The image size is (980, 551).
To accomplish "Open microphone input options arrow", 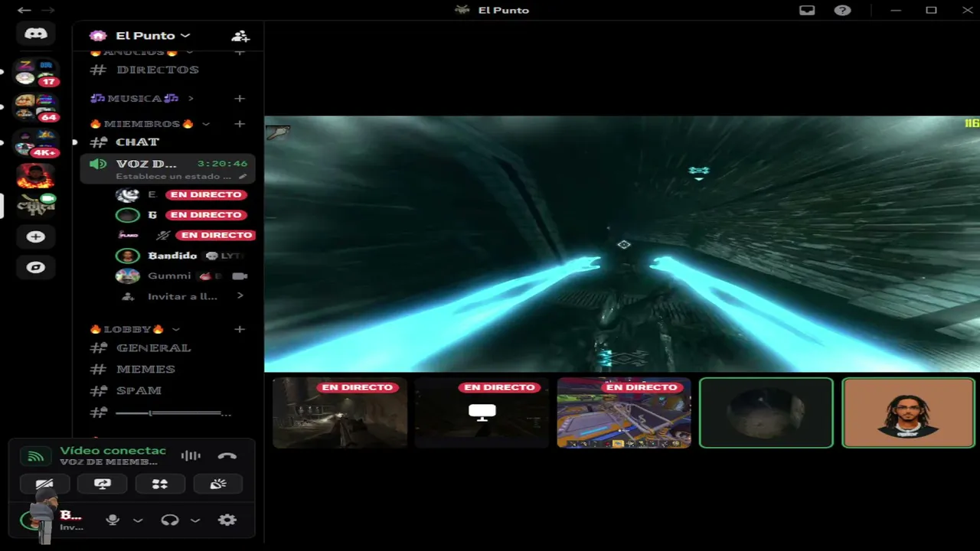I will pos(138,520).
